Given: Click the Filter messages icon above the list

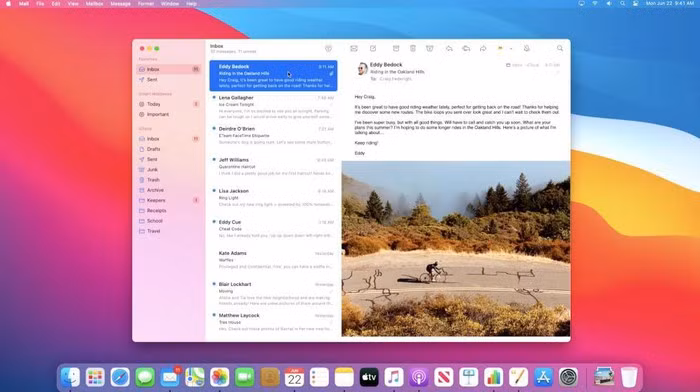Looking at the screenshot, I should [x=329, y=48].
